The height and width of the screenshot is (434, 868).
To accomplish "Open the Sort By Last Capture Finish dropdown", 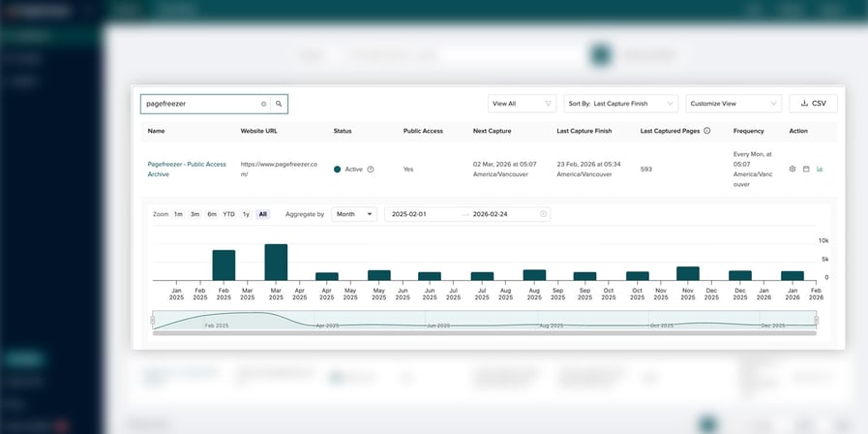I will [620, 104].
